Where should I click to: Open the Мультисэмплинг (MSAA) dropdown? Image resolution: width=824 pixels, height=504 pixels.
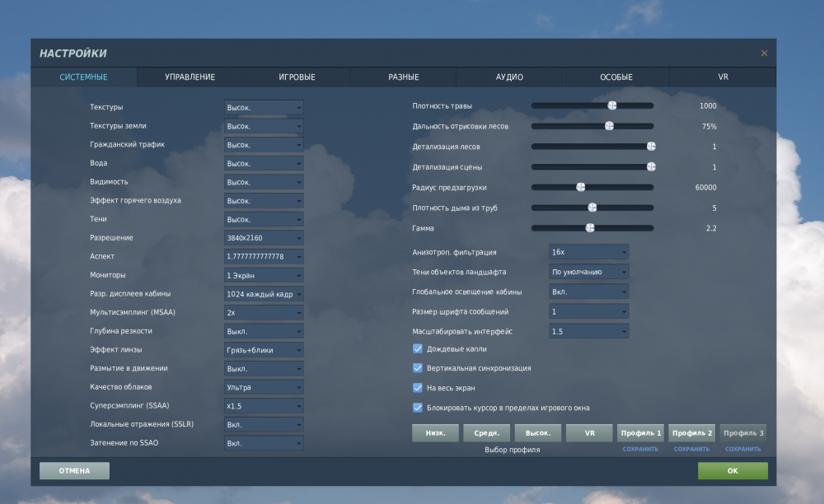click(x=264, y=313)
